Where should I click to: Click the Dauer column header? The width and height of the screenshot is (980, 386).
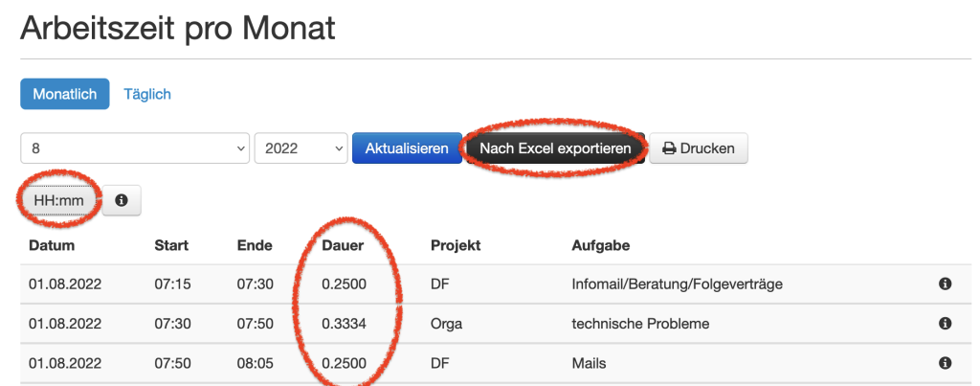pyautogui.click(x=342, y=245)
